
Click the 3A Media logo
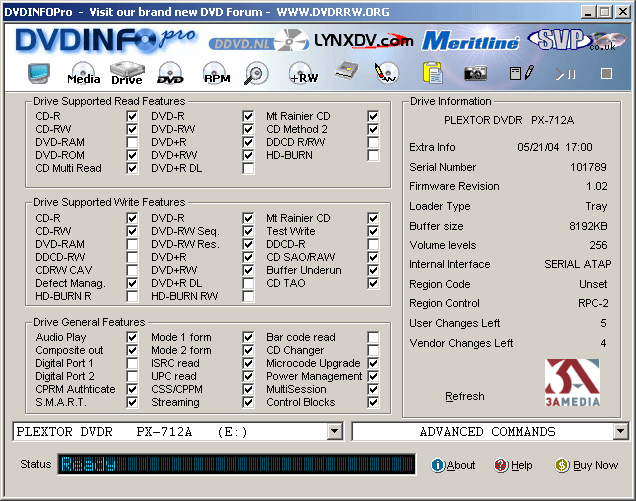point(572,383)
